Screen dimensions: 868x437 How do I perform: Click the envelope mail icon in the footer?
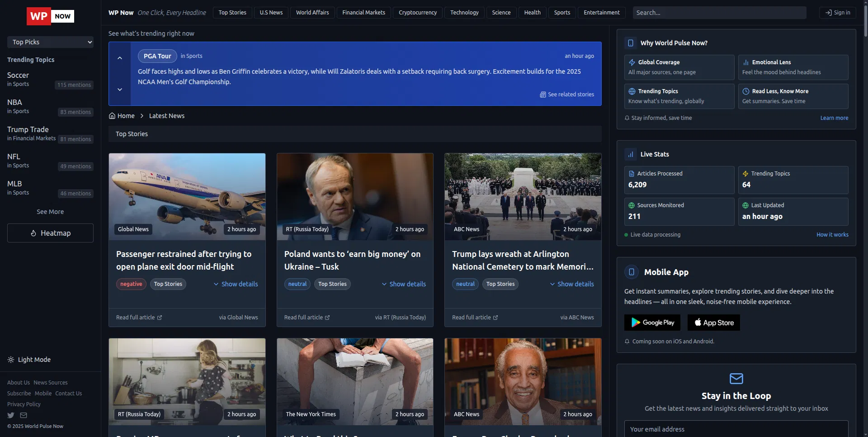point(24,415)
